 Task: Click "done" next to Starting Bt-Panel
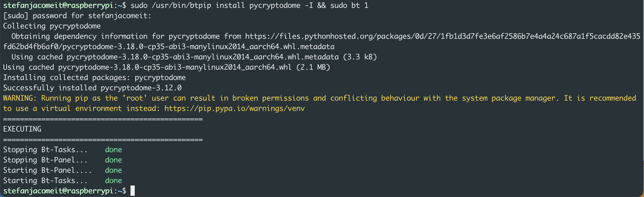click(114, 170)
